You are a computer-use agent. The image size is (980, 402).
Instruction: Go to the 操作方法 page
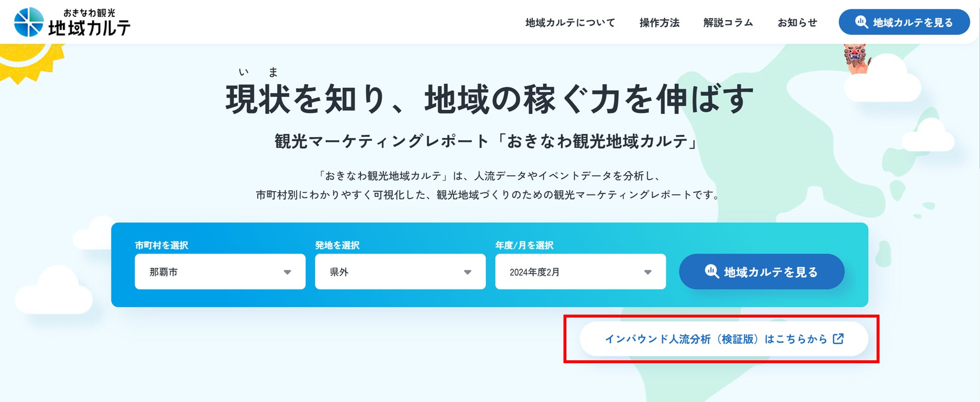(659, 23)
